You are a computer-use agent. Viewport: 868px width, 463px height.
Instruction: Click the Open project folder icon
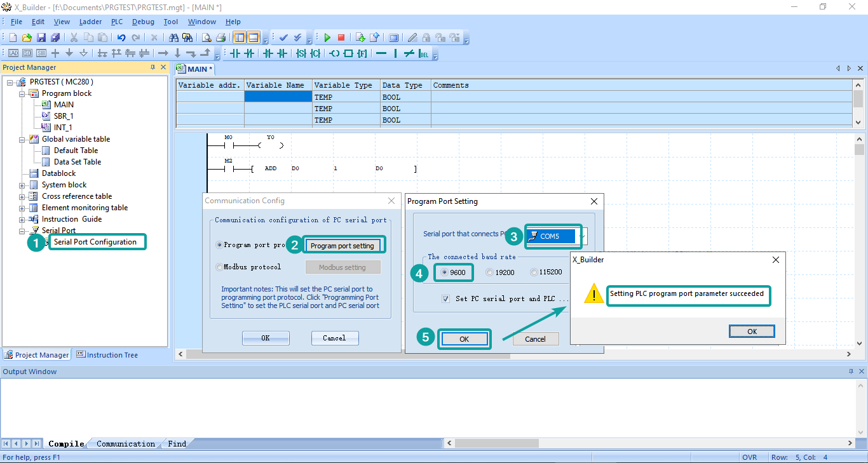(27, 38)
